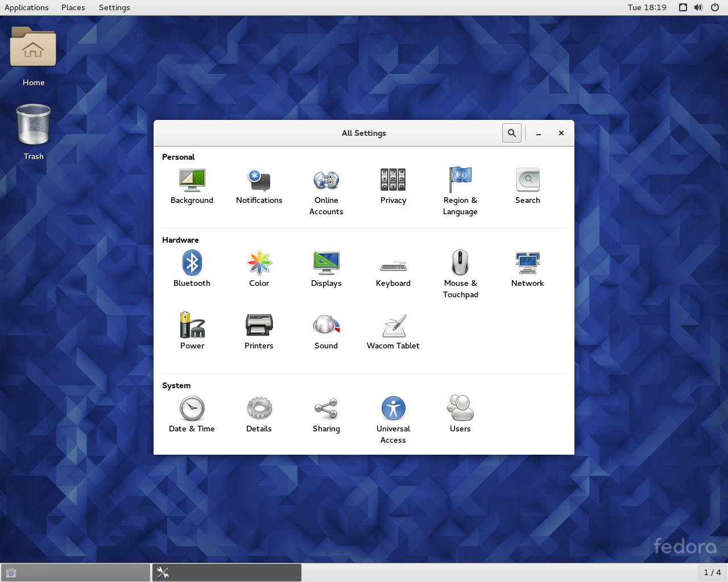The image size is (728, 582).
Task: Select the Trash desktop icon
Action: coord(34,132)
